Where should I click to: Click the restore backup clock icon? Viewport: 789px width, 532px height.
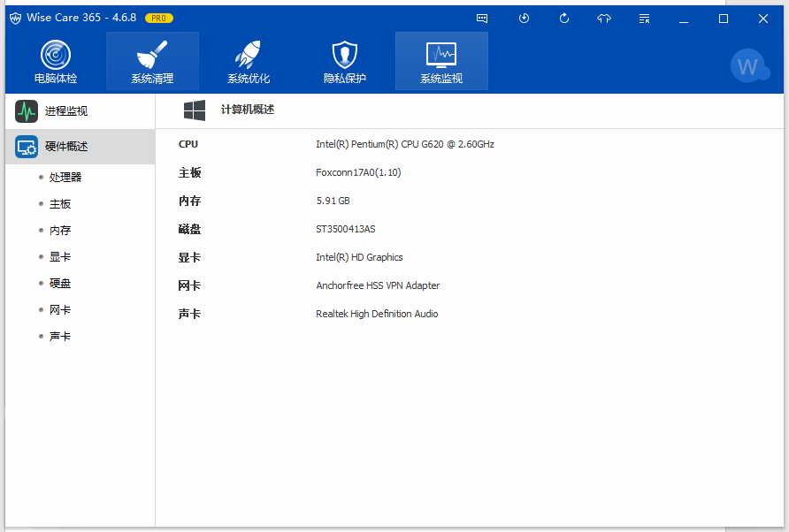524,19
